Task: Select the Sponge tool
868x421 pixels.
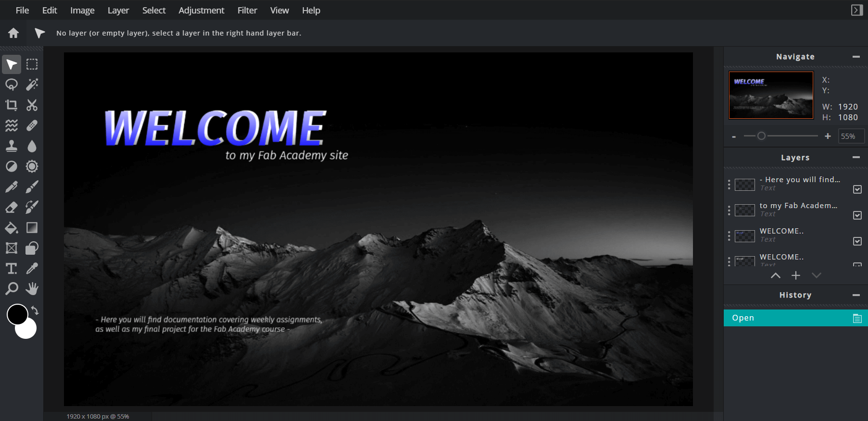Action: (32, 166)
